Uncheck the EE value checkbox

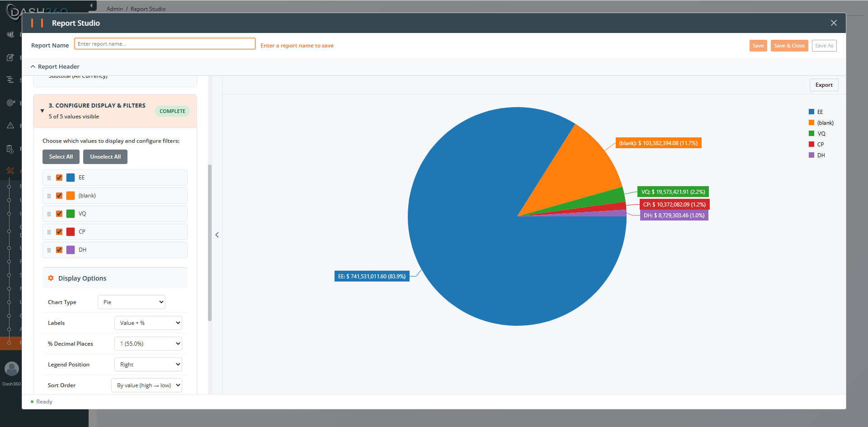(x=59, y=178)
